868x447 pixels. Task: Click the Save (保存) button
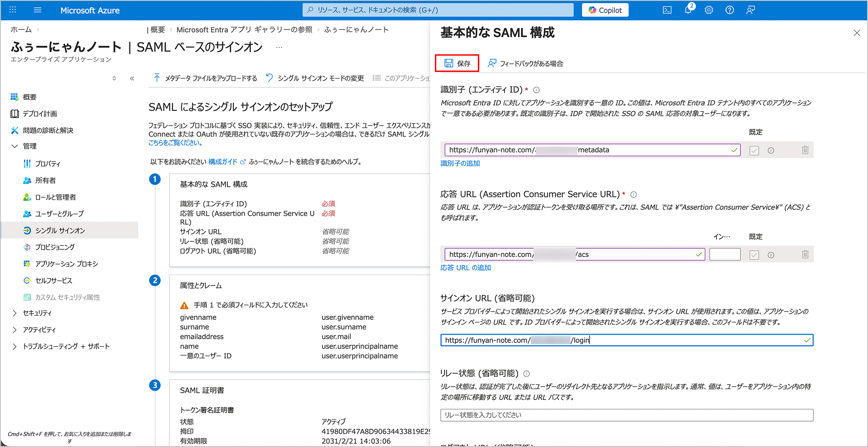[x=457, y=63]
